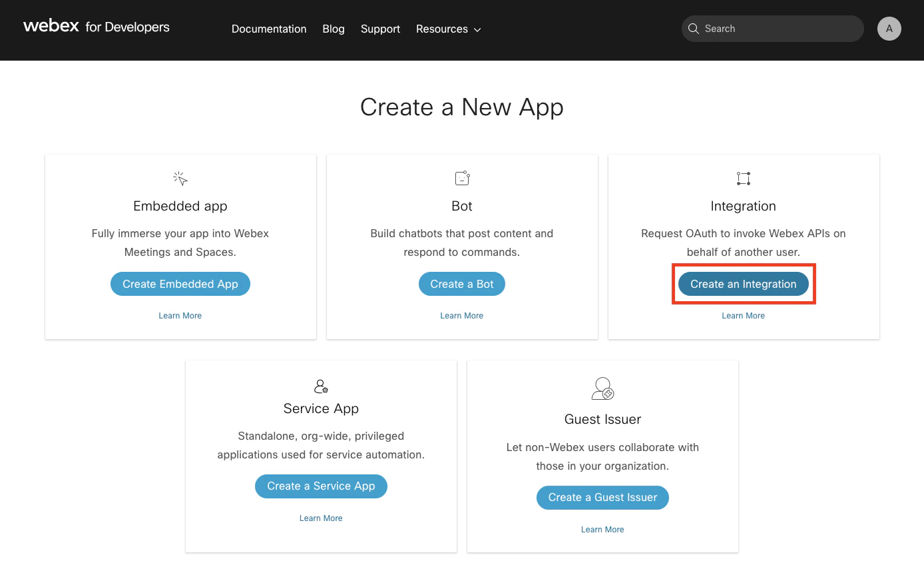
Task: Click the Service App gear-person icon
Action: 321,386
